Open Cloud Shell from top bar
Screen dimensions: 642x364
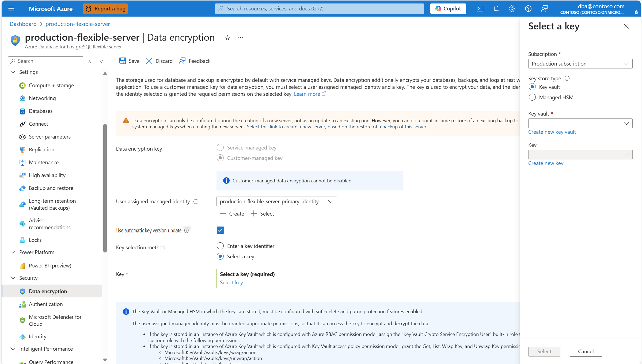(x=480, y=9)
